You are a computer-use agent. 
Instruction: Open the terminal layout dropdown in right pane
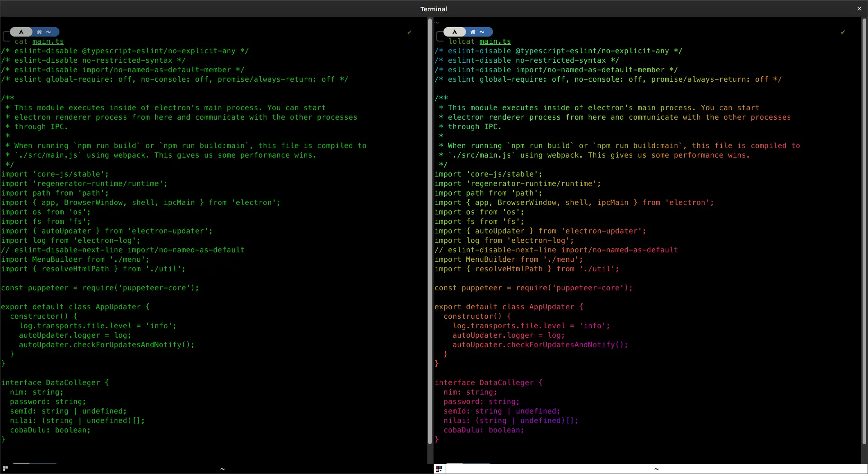pyautogui.click(x=439, y=469)
